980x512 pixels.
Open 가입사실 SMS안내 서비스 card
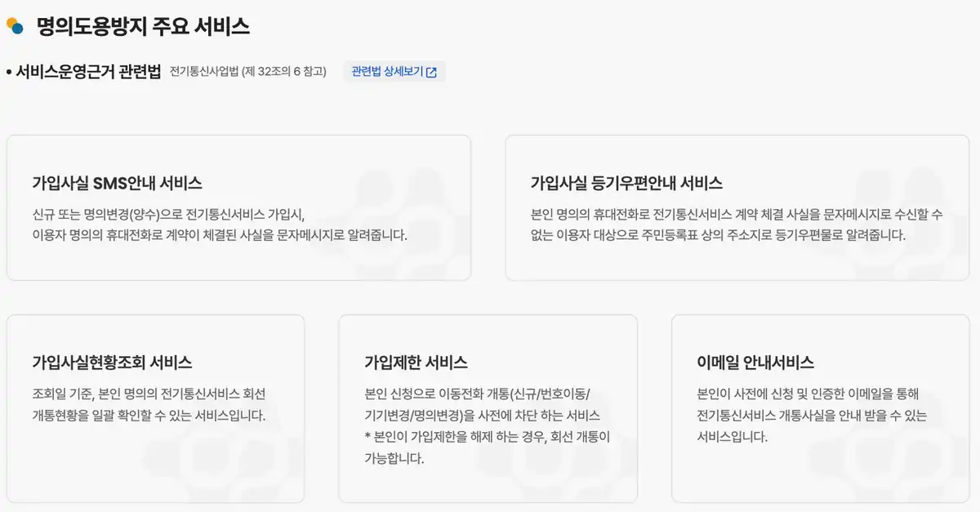click(238, 207)
